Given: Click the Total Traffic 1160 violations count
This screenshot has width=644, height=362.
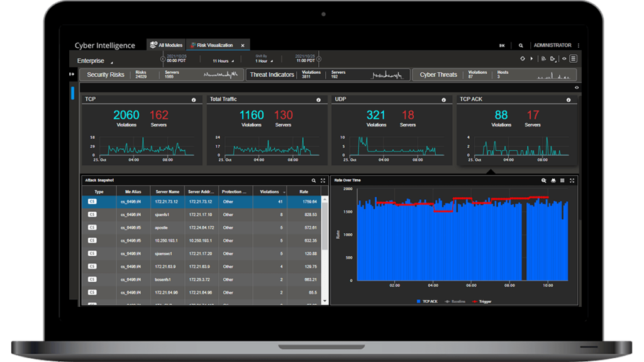Looking at the screenshot, I should (x=252, y=116).
